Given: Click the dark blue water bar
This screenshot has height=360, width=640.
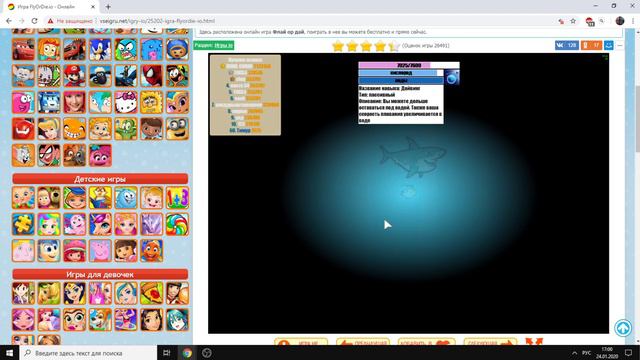Looking at the screenshot, I should [401, 80].
